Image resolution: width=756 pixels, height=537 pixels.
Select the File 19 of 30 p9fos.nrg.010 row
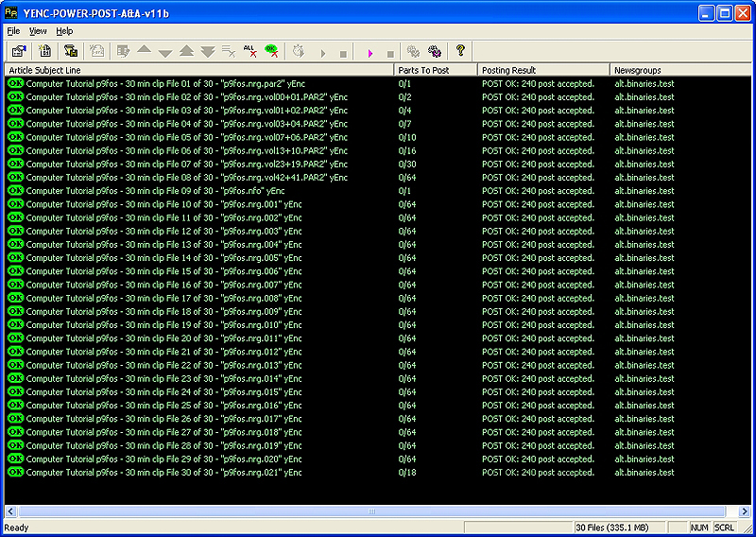tap(378, 324)
